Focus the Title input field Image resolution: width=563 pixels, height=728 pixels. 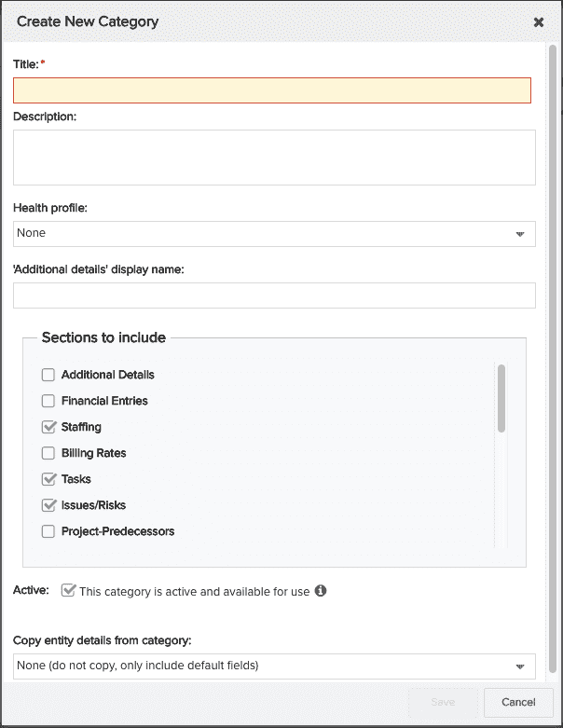point(272,90)
